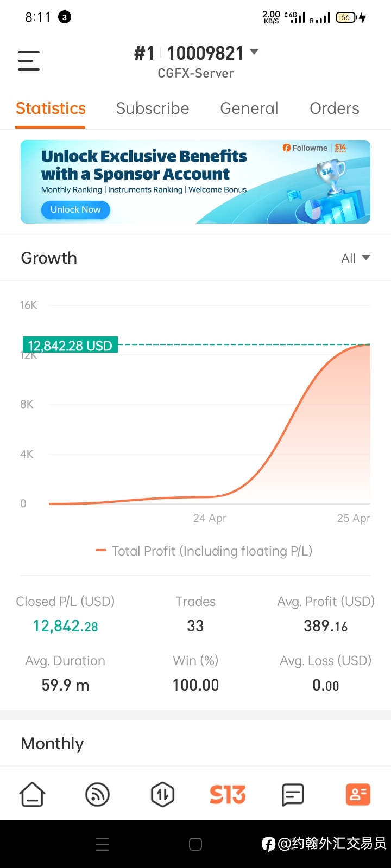This screenshot has width=391, height=868.
Task: Tap the Closed P/L value 12,842.28
Action: tap(65, 626)
